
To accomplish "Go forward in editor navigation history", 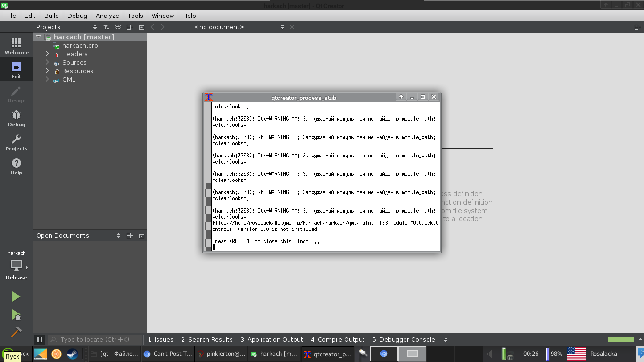I will pyautogui.click(x=163, y=27).
